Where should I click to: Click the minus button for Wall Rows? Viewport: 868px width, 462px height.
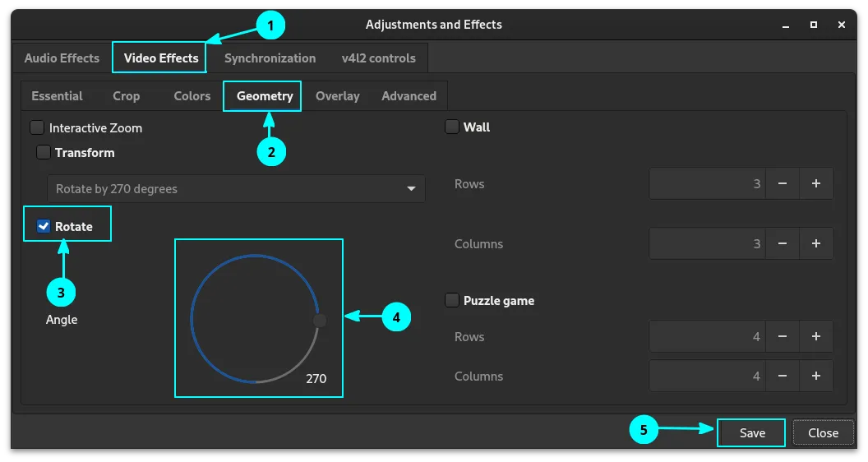(x=783, y=184)
